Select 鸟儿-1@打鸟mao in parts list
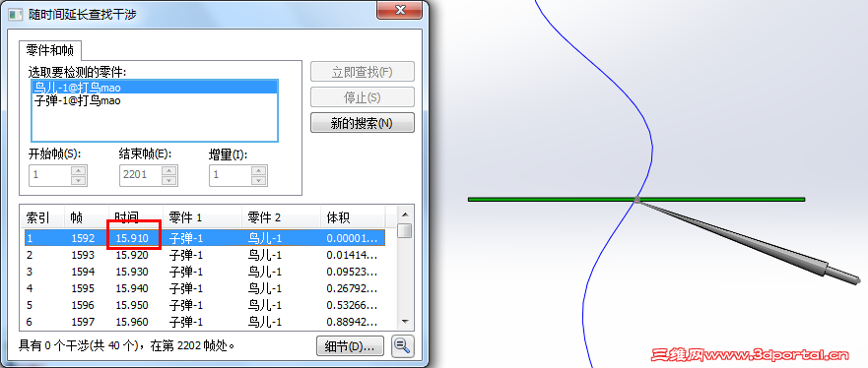 [x=155, y=87]
